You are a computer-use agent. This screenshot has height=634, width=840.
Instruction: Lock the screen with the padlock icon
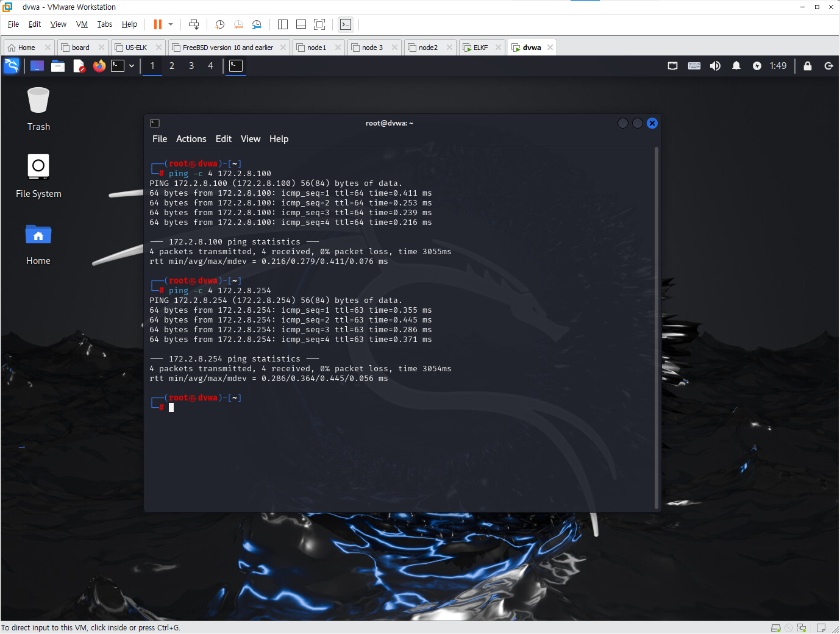[x=808, y=66]
